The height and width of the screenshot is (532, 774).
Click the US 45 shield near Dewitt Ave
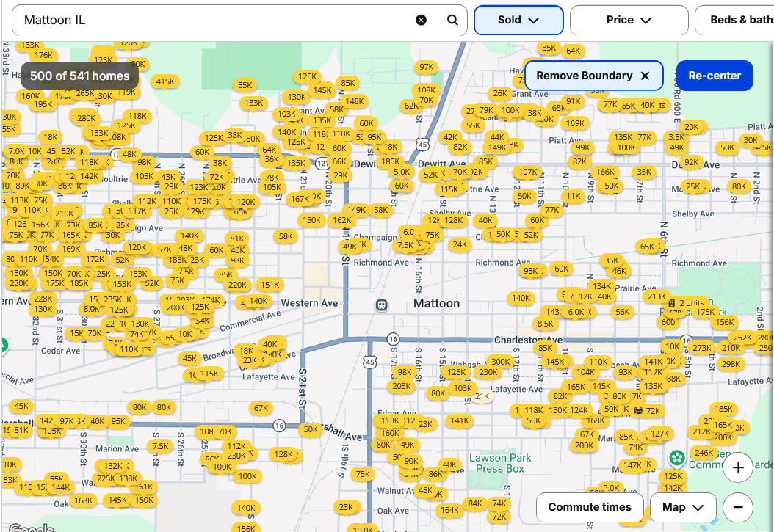point(422,145)
